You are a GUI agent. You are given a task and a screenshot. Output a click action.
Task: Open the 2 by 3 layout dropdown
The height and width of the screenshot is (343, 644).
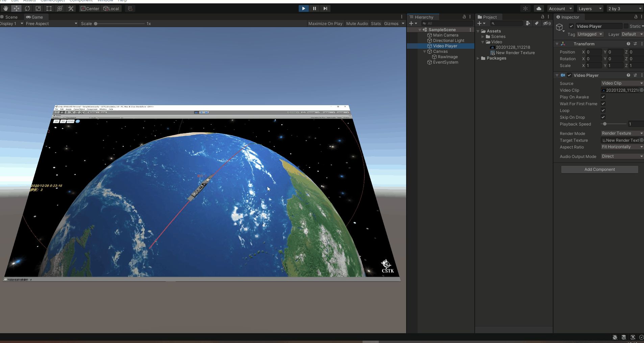pos(625,8)
